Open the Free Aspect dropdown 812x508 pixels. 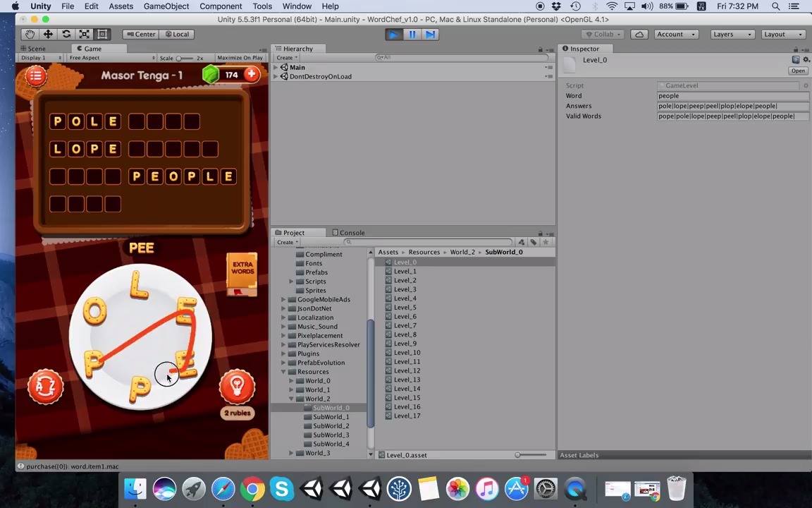tap(112, 58)
